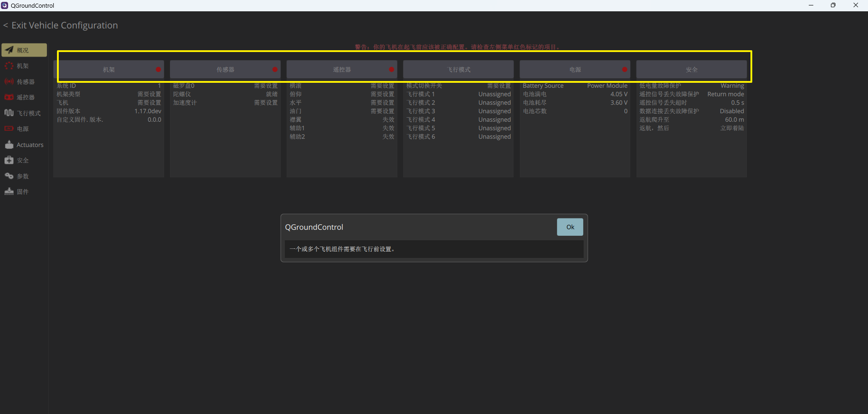Click the 电池芯数 label
Viewport: 868px width, 414px height.
point(535,111)
